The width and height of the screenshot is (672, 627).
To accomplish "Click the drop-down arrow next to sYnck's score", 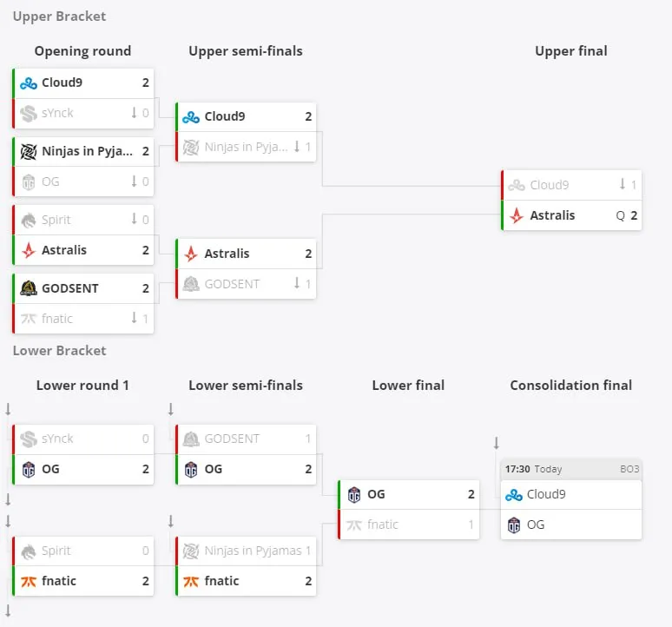I will point(135,113).
